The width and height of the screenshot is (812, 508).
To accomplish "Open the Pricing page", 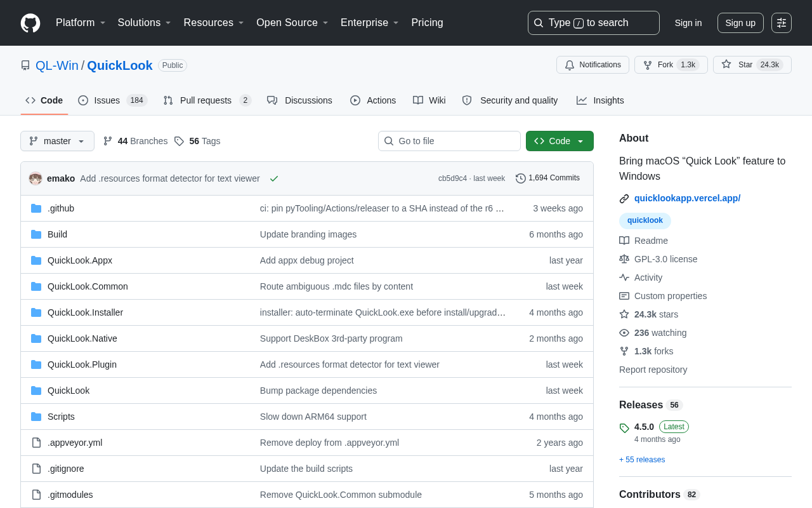I will (x=427, y=23).
